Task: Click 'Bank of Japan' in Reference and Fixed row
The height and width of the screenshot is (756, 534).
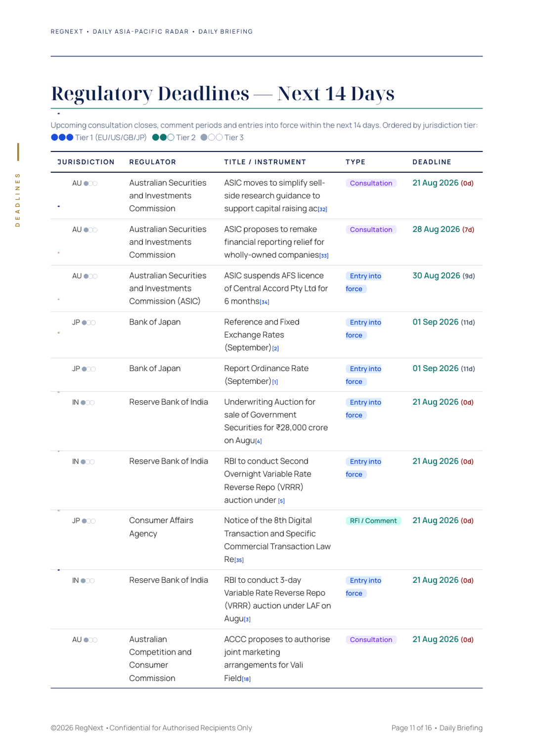Action: (x=155, y=322)
